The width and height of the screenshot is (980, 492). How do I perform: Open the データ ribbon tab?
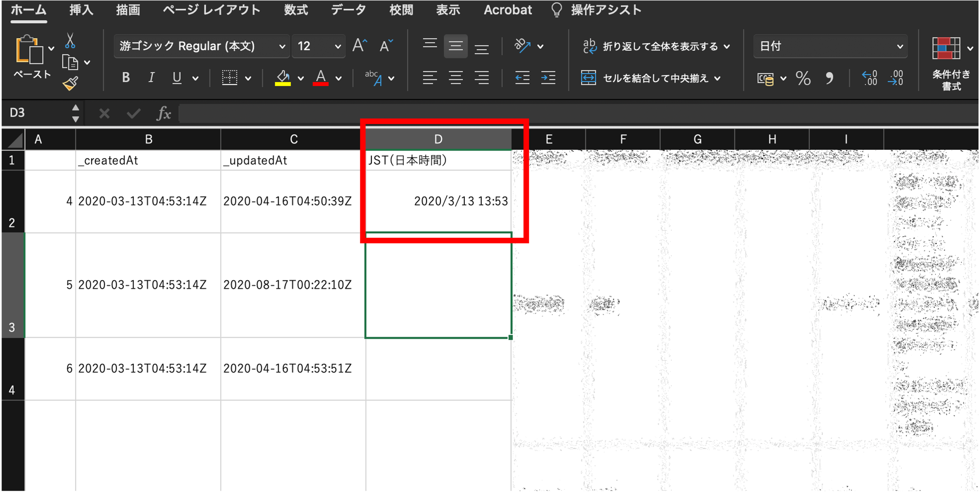(348, 10)
